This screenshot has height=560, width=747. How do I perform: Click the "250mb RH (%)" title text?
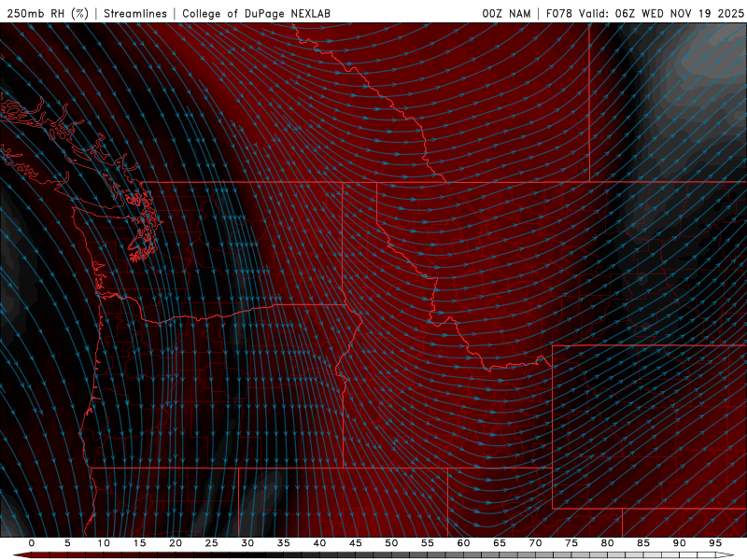[48, 13]
